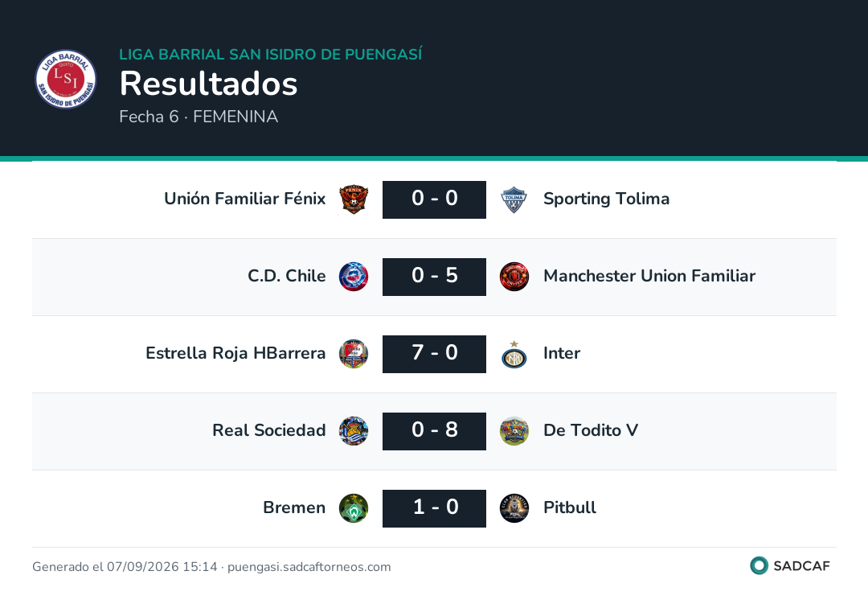Image resolution: width=868 pixels, height=608 pixels.
Task: Select the Bremen green diamond crest
Action: (x=354, y=508)
